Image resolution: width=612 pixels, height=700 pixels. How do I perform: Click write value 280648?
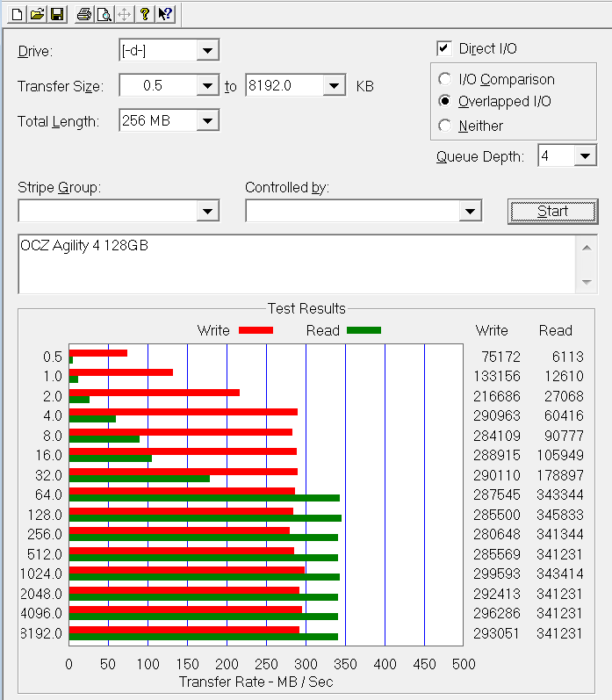click(x=497, y=534)
